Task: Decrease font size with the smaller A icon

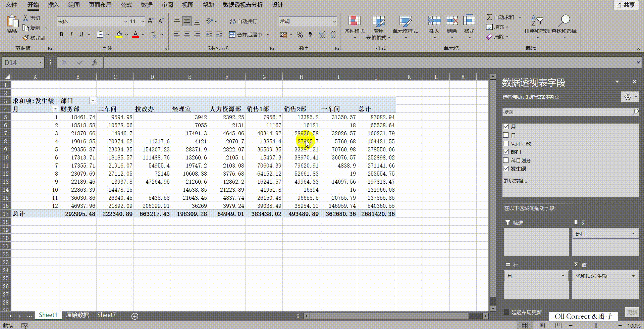Action: coord(161,21)
